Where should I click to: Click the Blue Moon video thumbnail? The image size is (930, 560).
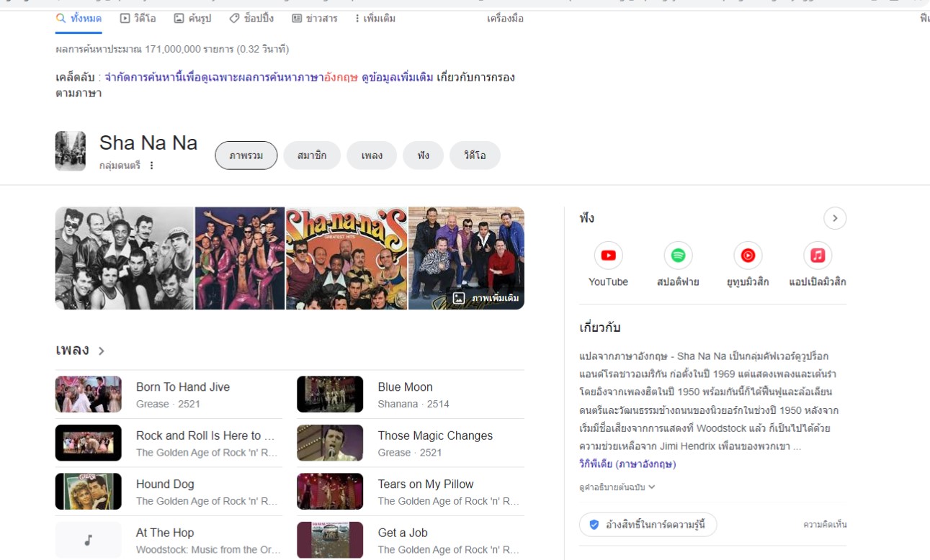[x=330, y=394]
